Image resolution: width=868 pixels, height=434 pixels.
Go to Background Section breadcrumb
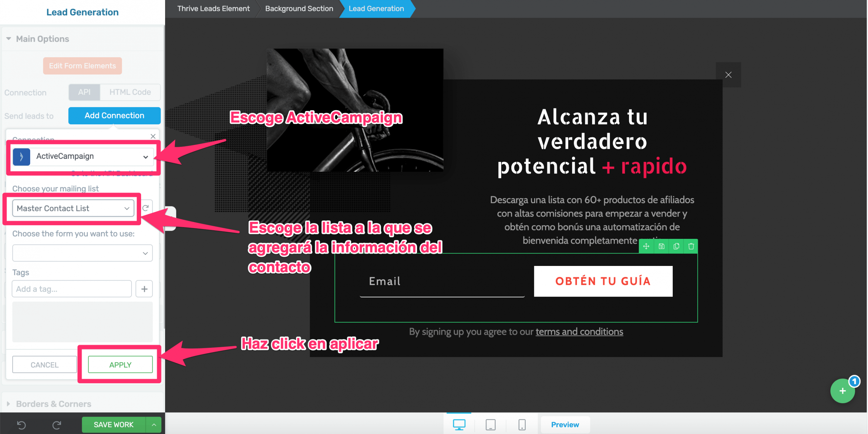299,9
